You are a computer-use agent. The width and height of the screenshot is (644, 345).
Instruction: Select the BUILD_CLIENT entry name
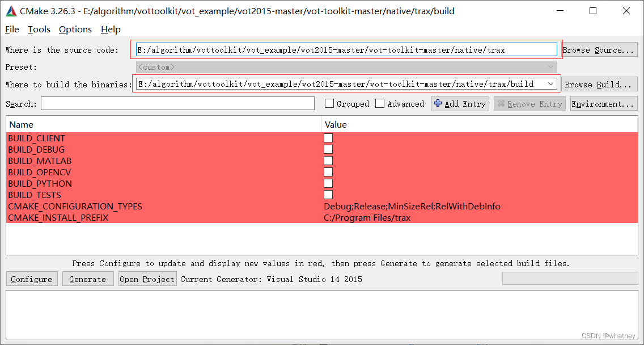(x=36, y=138)
